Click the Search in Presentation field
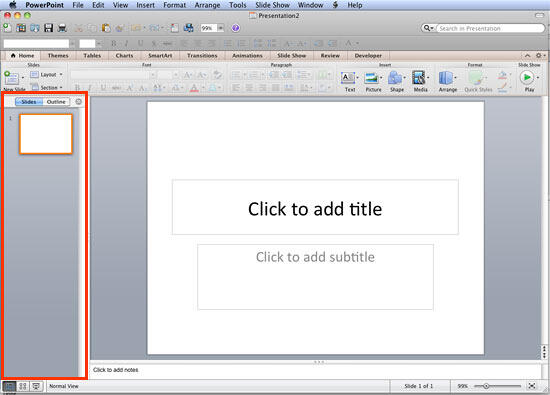The image size is (550, 395). [x=490, y=28]
